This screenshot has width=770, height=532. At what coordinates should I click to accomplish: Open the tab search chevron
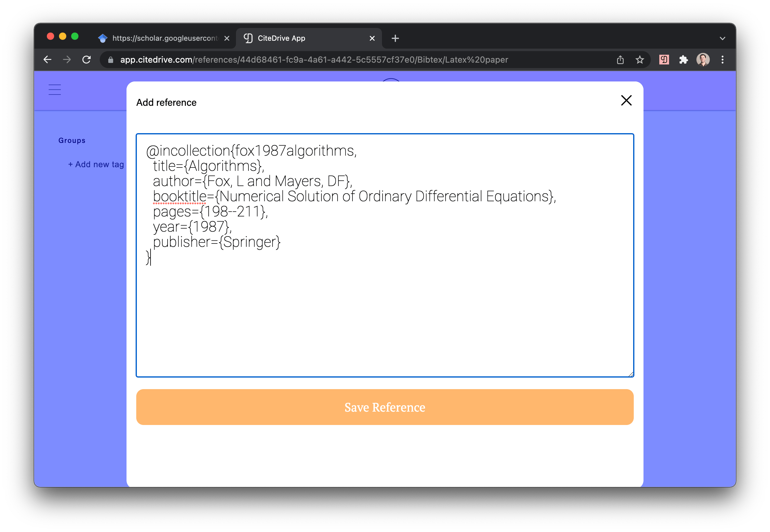pyautogui.click(x=722, y=38)
